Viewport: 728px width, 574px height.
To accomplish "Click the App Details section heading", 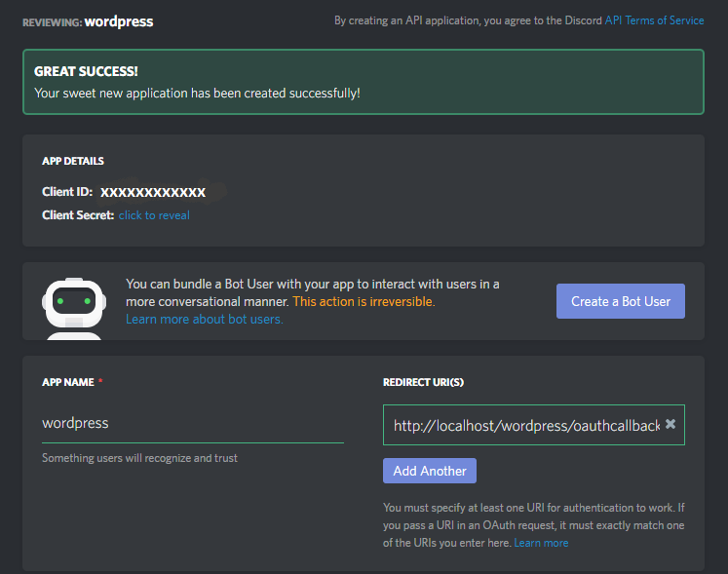I will tap(73, 161).
